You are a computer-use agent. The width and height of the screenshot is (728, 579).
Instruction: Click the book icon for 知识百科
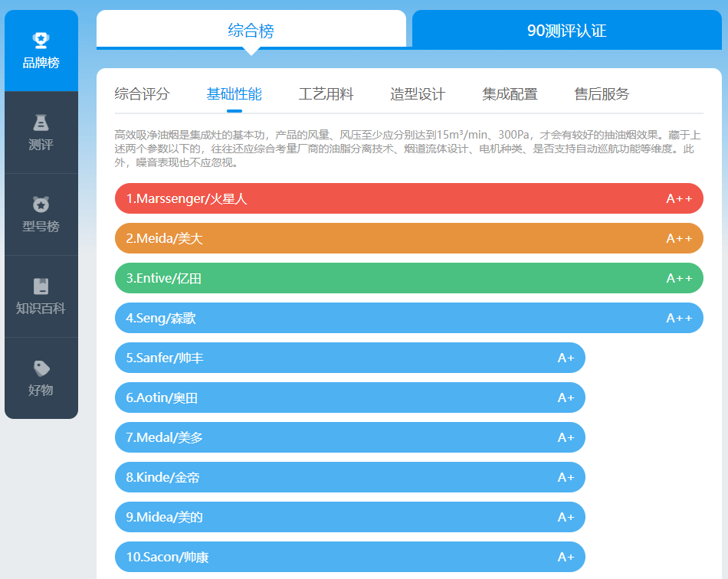point(41,286)
